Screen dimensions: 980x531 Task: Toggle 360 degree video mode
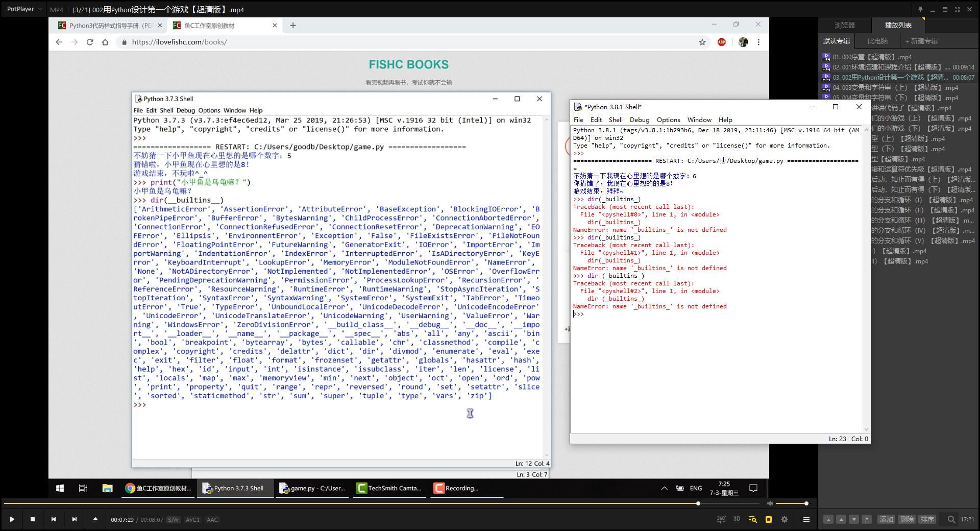(721, 519)
